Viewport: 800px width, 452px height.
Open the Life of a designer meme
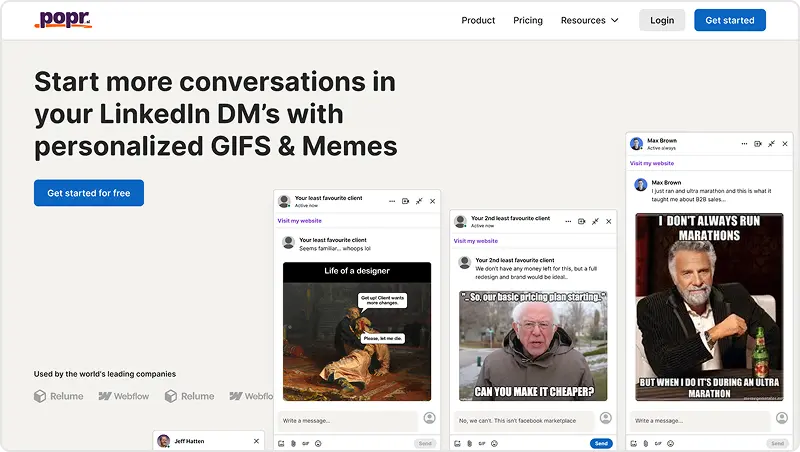[357, 331]
